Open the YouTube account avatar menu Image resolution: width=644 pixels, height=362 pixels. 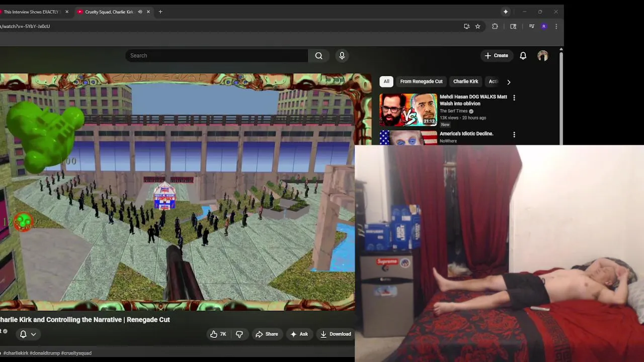(x=542, y=56)
